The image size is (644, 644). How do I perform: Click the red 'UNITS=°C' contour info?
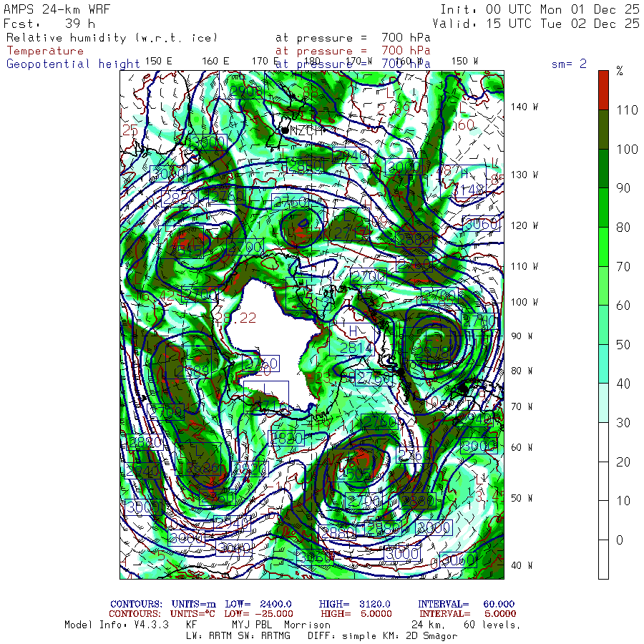(x=192, y=614)
